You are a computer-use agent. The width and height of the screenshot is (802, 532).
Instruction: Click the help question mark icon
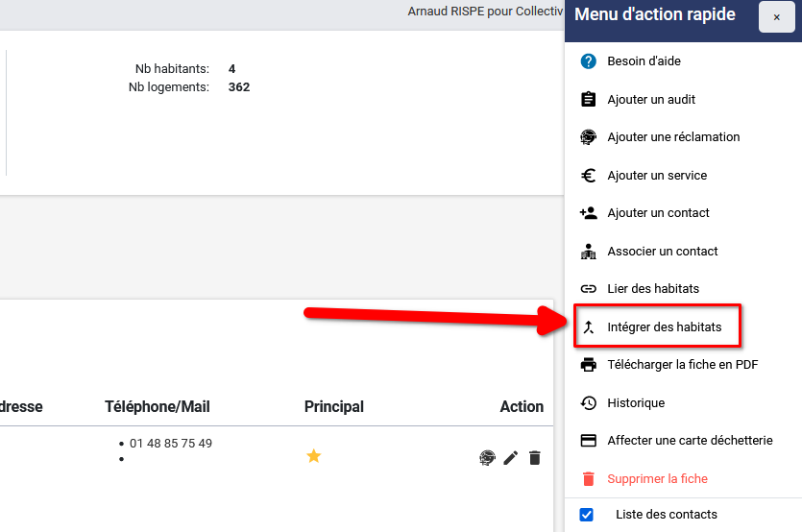click(589, 61)
